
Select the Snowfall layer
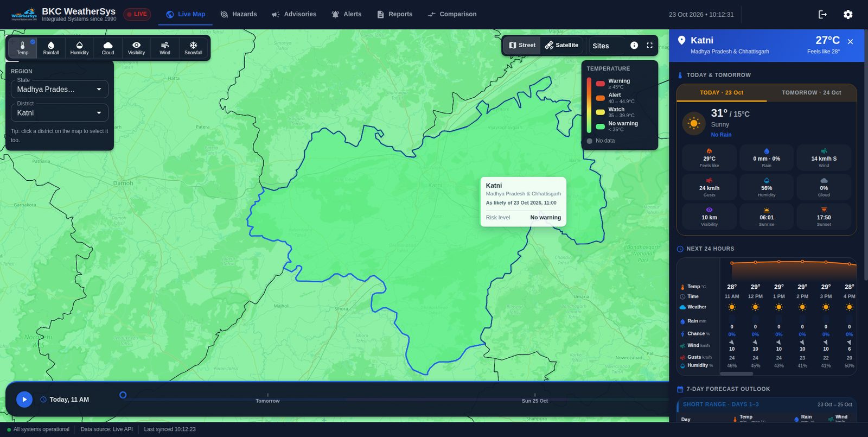pyautogui.click(x=193, y=48)
